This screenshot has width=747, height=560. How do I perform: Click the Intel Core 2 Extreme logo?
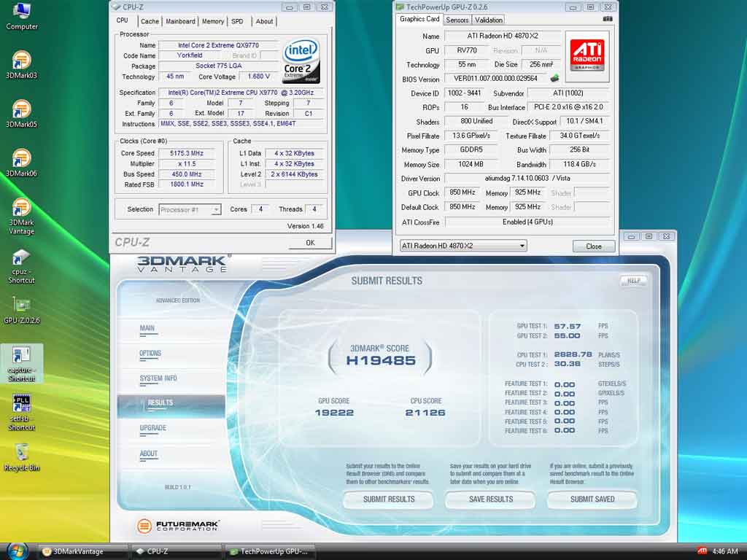coord(301,62)
